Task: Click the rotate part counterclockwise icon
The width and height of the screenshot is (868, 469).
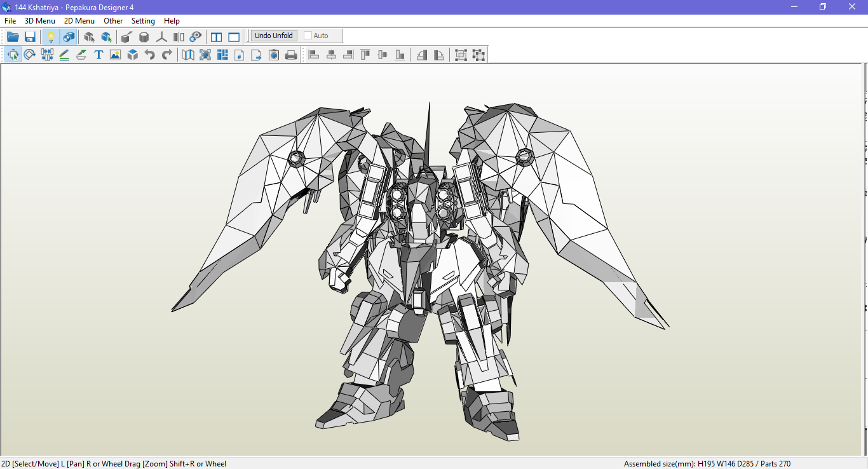Action: (x=422, y=55)
